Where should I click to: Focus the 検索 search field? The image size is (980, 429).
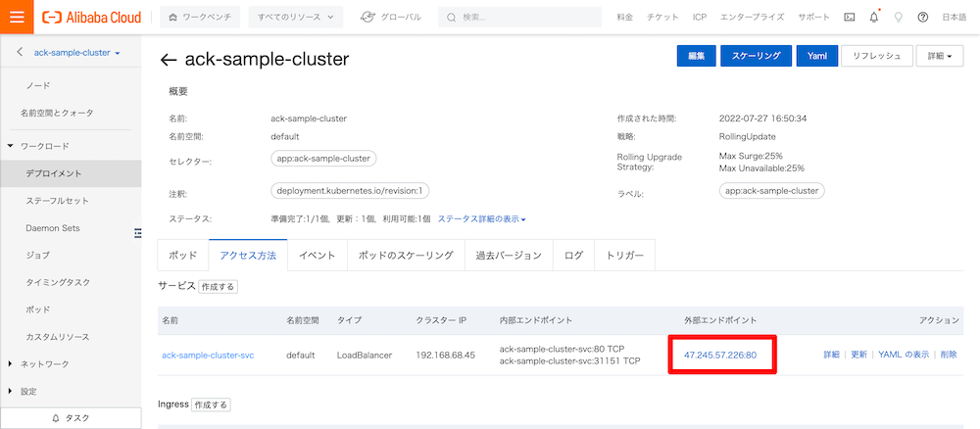[x=520, y=18]
